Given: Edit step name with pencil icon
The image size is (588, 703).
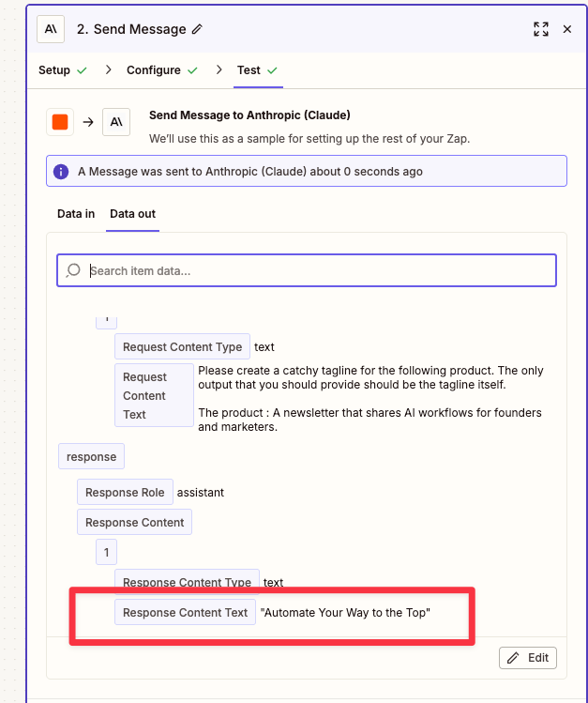Looking at the screenshot, I should point(197,30).
